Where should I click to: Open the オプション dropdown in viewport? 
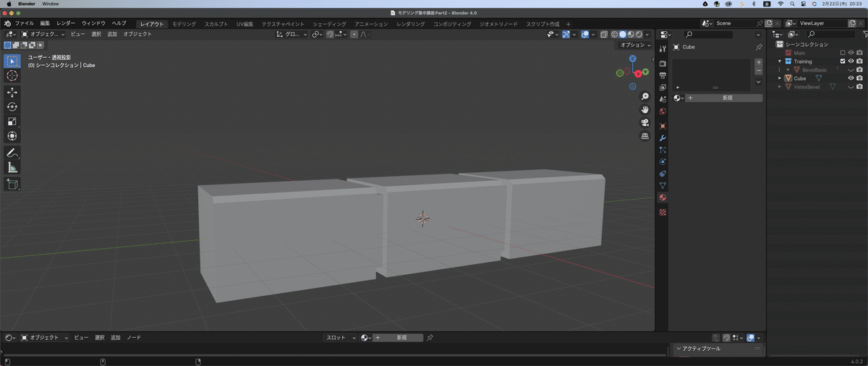coord(634,45)
